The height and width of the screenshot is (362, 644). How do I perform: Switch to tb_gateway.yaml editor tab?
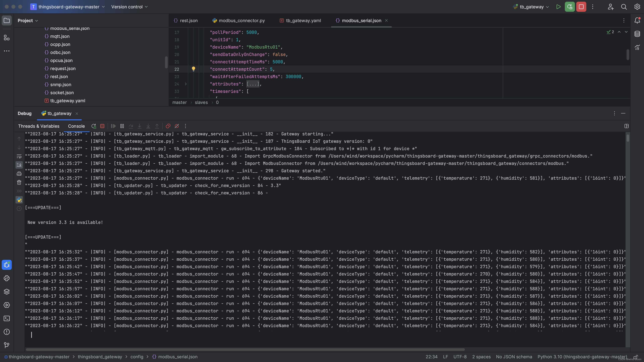point(300,20)
